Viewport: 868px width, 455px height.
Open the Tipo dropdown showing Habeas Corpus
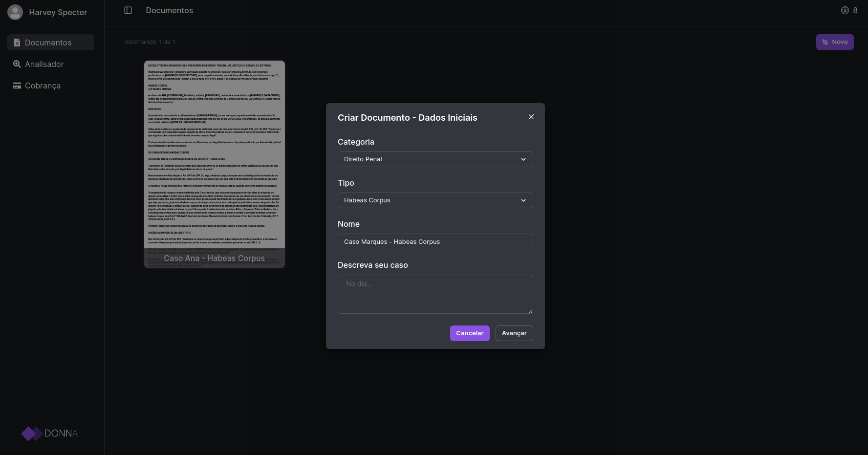tap(435, 200)
